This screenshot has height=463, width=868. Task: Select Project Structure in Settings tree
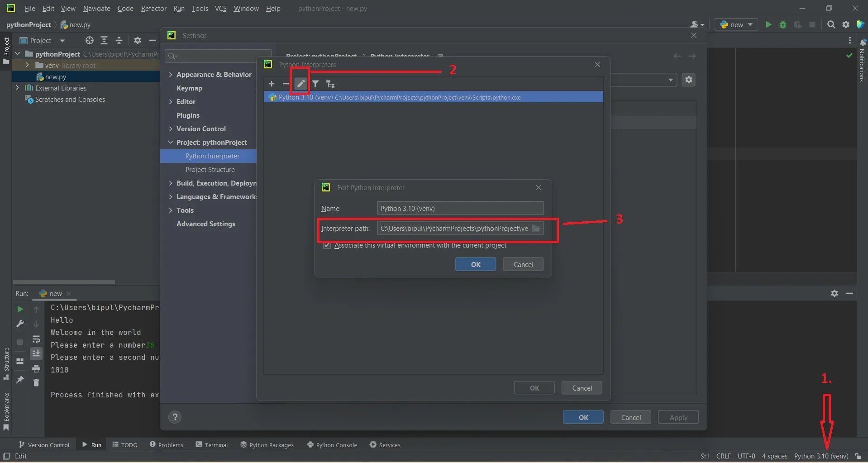pos(210,170)
